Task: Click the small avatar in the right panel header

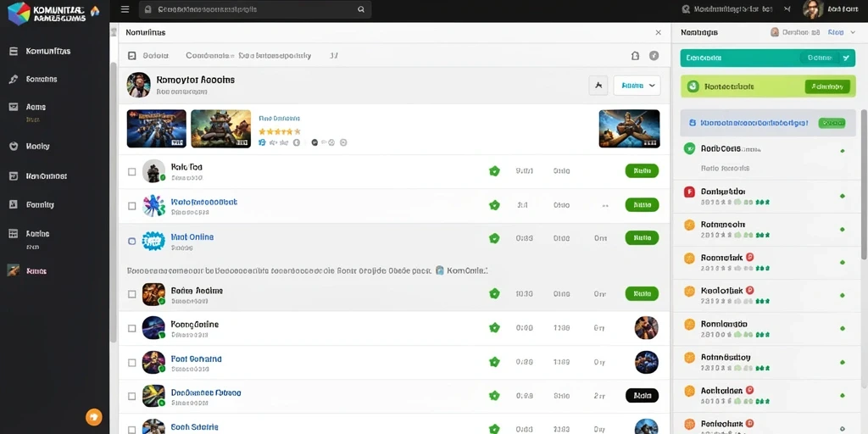Action: [x=775, y=33]
